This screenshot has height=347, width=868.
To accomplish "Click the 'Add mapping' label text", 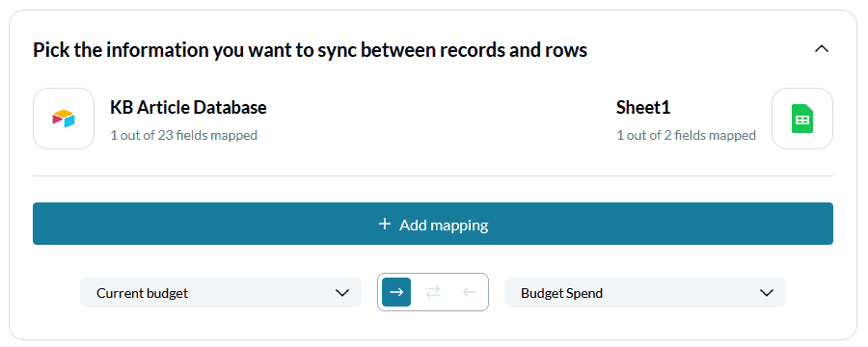I will pyautogui.click(x=444, y=225).
